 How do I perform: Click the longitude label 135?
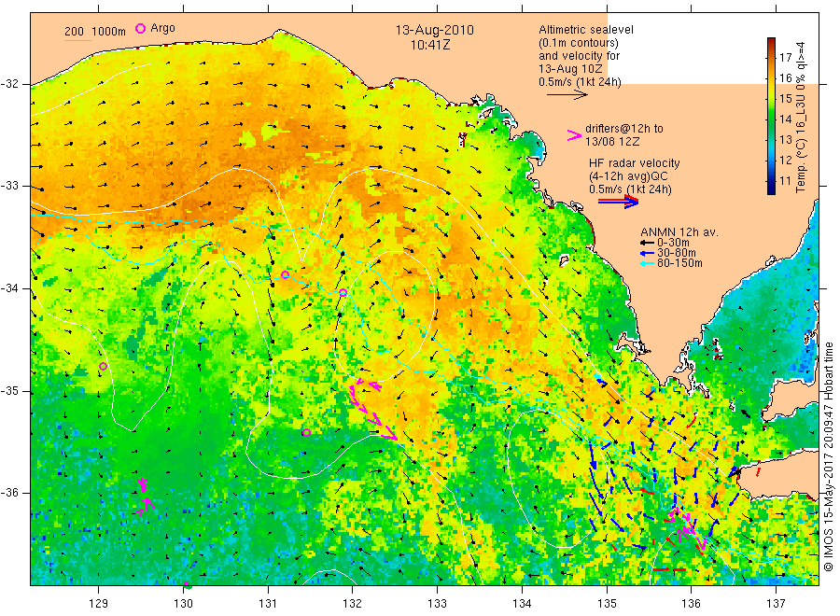coord(607,603)
